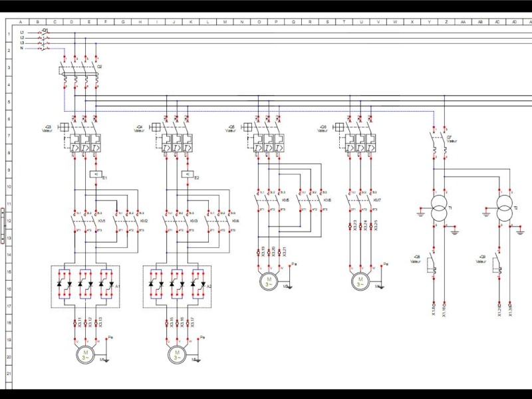Click the small vertical scroll control at left edge
532x399 pixels.
[3, 225]
